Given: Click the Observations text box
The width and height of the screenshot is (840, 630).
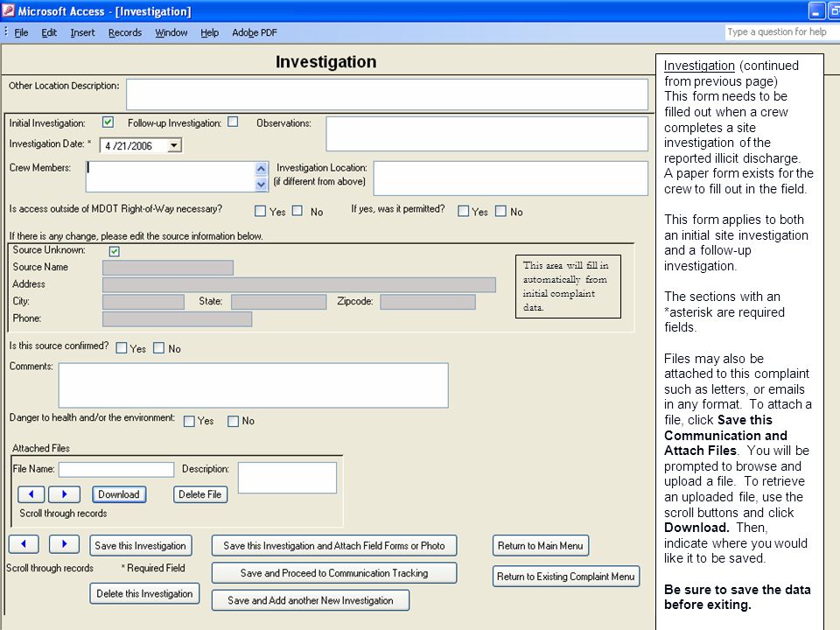Looking at the screenshot, I should [x=487, y=134].
